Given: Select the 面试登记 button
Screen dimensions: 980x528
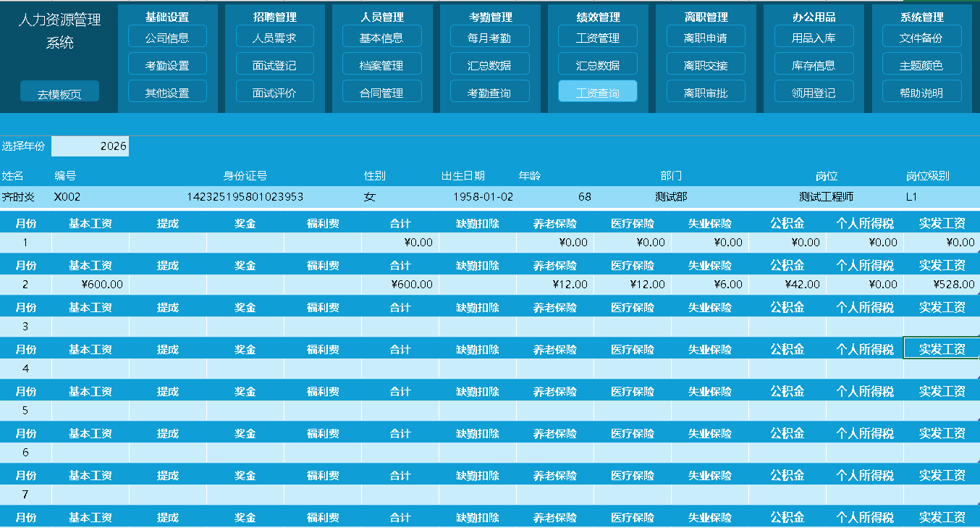Looking at the screenshot, I should 274,65.
